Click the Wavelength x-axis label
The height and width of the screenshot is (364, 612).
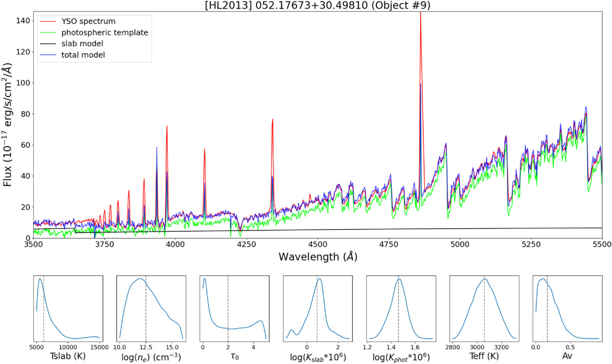coord(317,257)
